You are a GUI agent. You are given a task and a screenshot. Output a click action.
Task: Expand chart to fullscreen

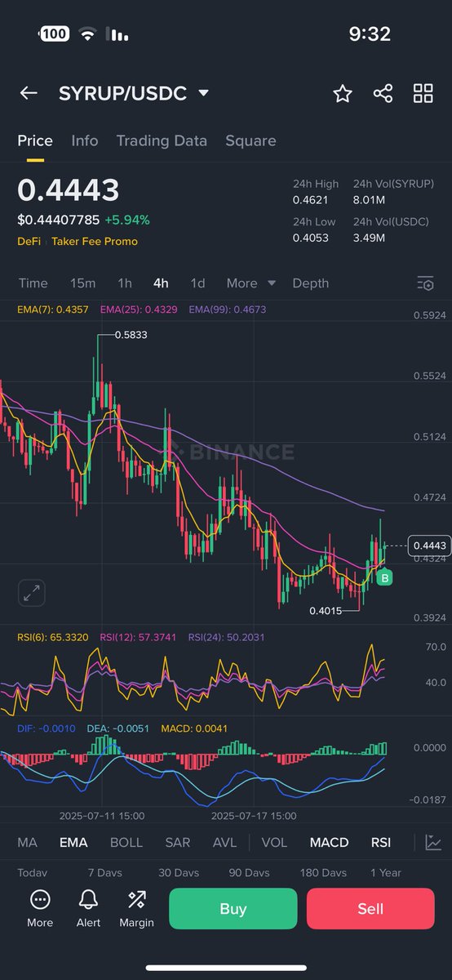coord(32,593)
